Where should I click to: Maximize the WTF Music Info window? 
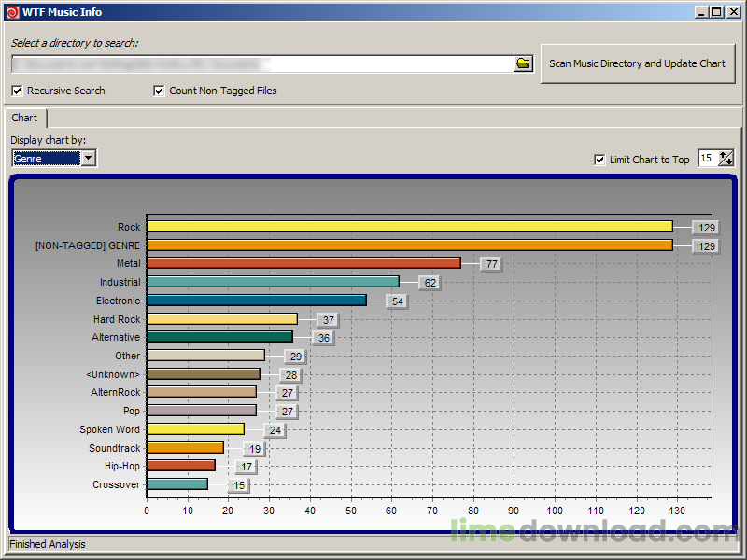(717, 12)
